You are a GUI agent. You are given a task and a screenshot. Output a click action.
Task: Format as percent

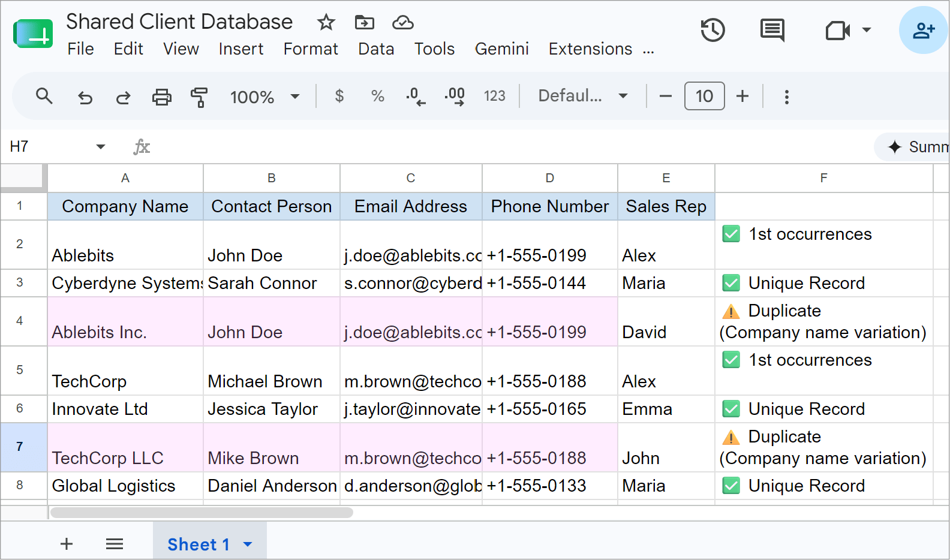tap(378, 96)
